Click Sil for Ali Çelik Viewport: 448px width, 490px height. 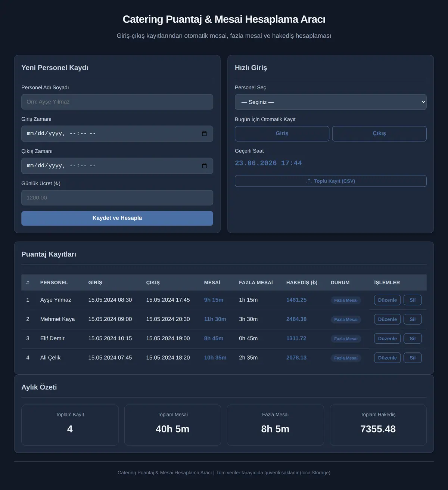click(x=413, y=358)
